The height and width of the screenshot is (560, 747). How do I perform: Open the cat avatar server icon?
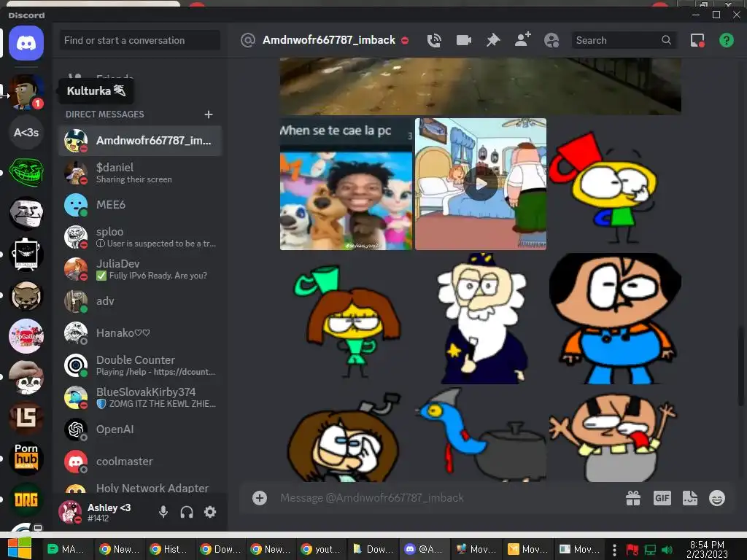[x=26, y=296]
